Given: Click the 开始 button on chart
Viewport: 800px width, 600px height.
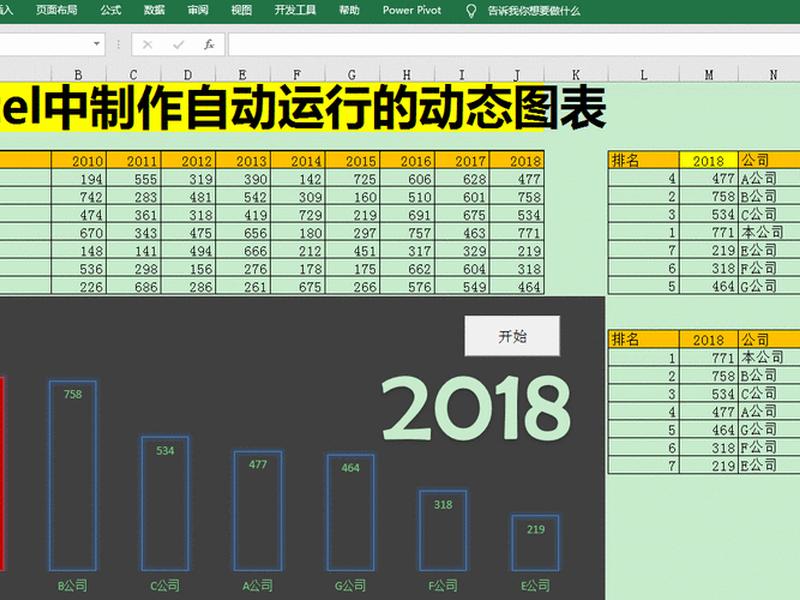Looking at the screenshot, I should (x=512, y=336).
